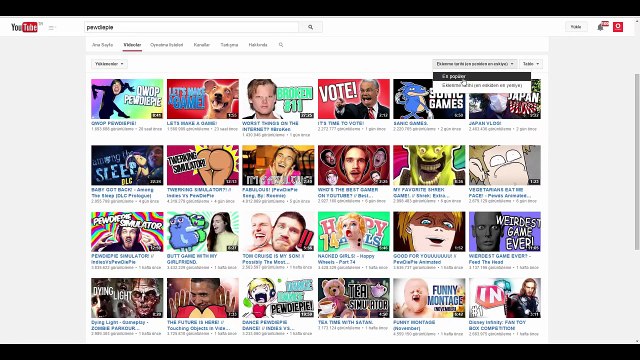The width and height of the screenshot is (640, 360).
Task: Select the Videolar tab
Action: (132, 45)
